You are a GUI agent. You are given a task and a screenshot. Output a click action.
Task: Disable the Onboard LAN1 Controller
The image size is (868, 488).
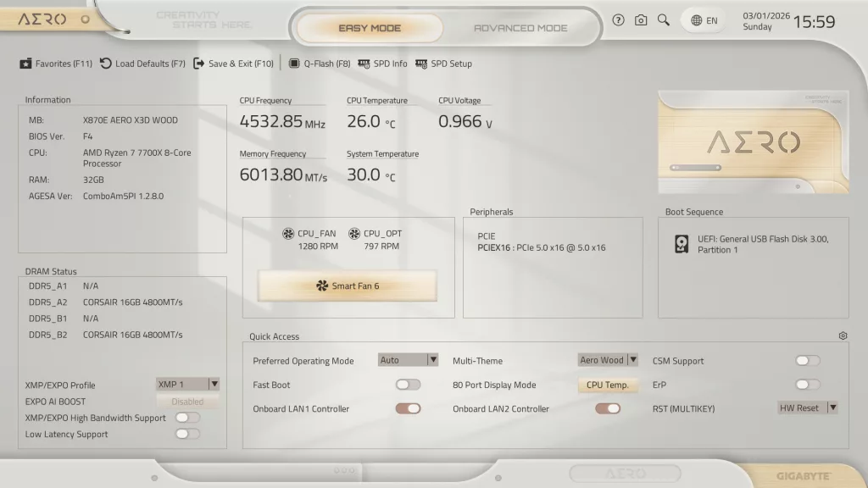tap(408, 408)
